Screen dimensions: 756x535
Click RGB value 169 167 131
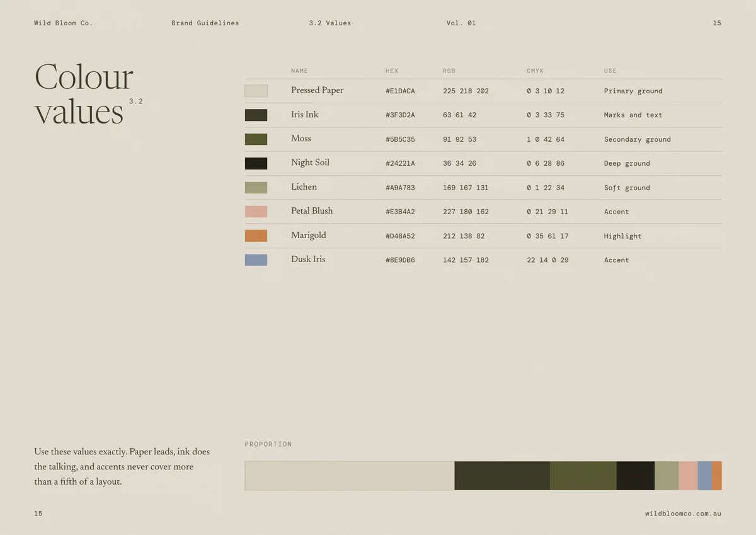[x=466, y=188]
